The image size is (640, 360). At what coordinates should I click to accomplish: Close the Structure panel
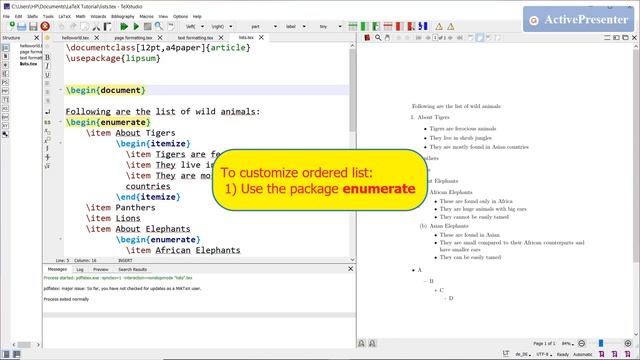(36, 38)
